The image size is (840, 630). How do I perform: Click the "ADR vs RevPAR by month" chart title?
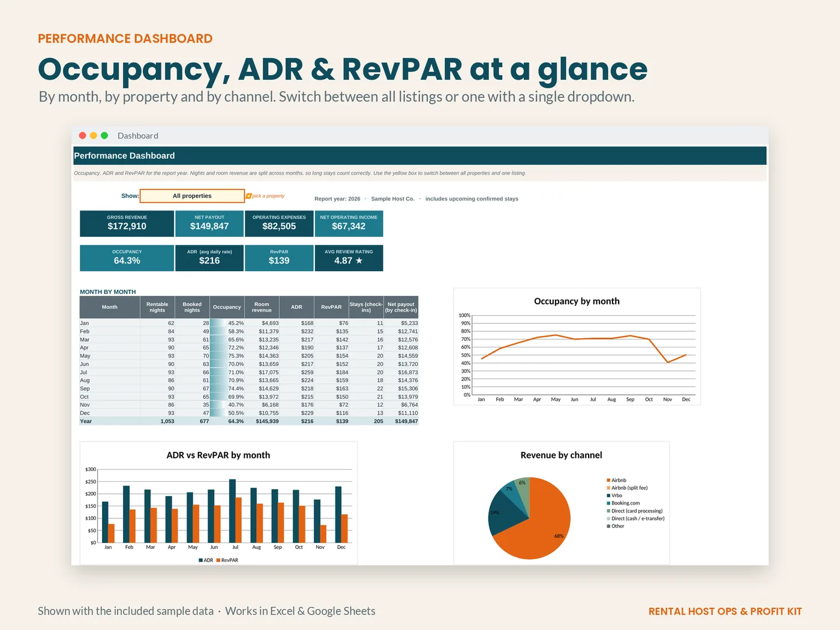pyautogui.click(x=218, y=455)
